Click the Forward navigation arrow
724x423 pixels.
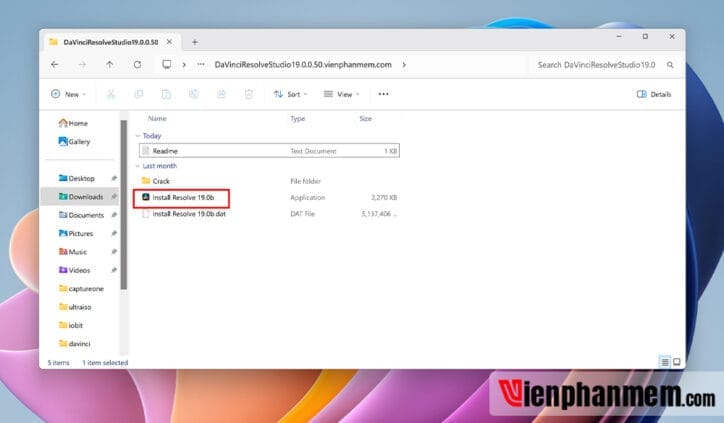tap(82, 65)
